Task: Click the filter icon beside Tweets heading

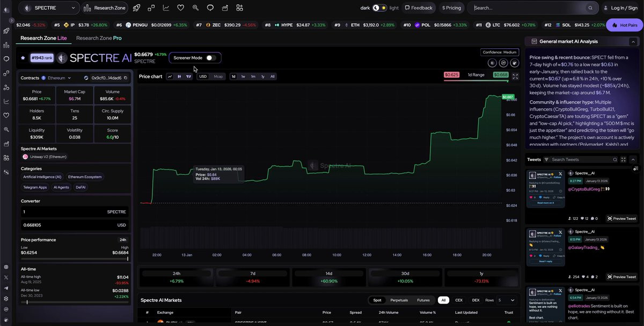Action: [x=546, y=160]
